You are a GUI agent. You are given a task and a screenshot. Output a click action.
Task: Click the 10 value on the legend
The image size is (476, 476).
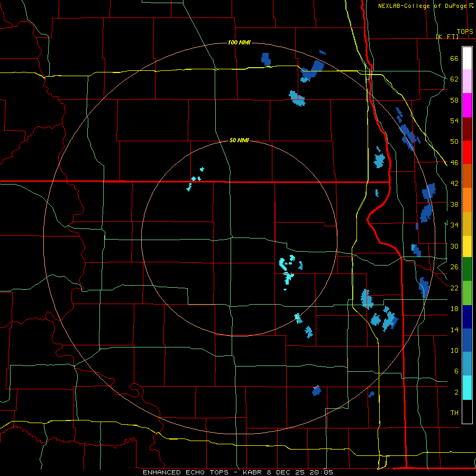[x=454, y=350]
